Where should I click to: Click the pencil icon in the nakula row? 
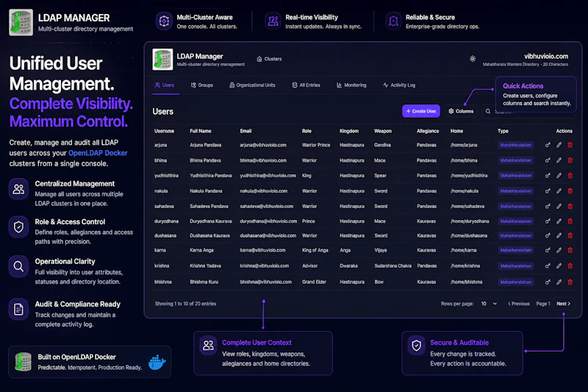click(559, 191)
